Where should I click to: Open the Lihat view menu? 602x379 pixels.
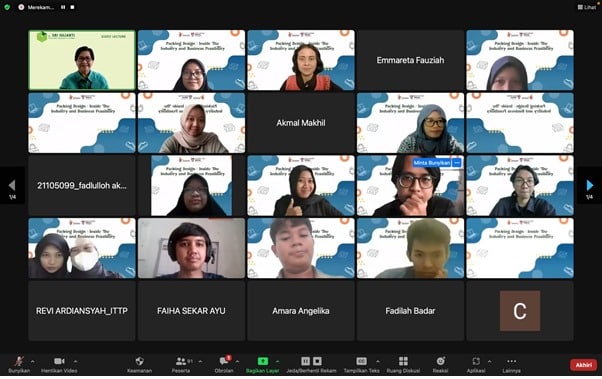coord(587,7)
